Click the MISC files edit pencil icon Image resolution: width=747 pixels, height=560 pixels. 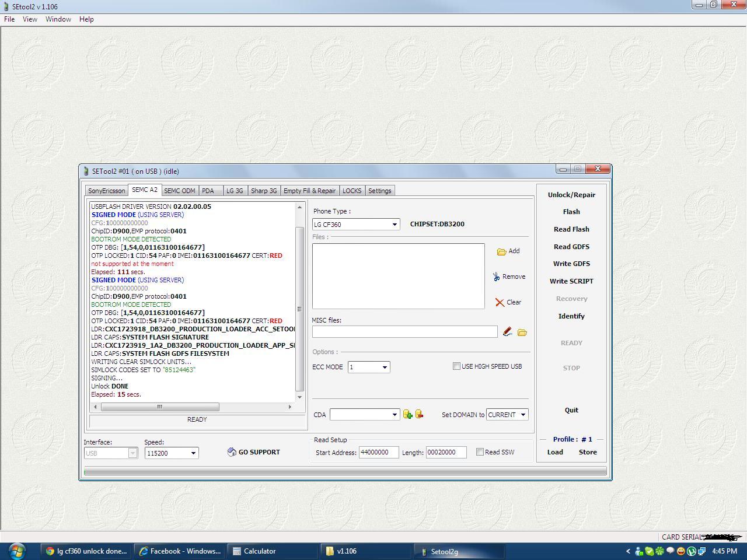pos(507,332)
